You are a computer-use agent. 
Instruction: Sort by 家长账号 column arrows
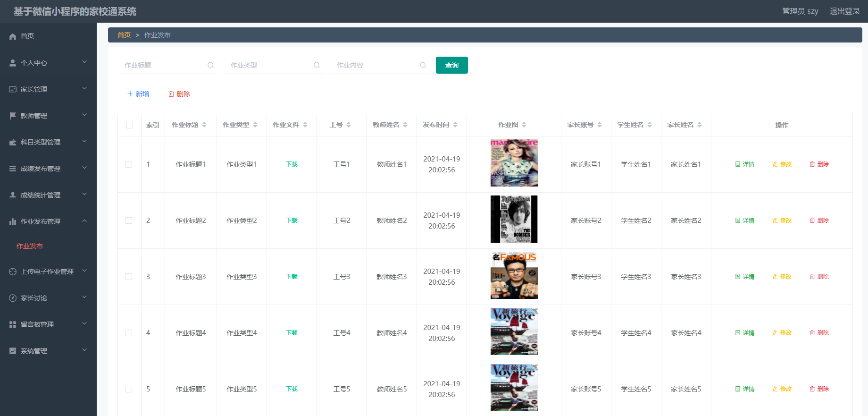600,125
